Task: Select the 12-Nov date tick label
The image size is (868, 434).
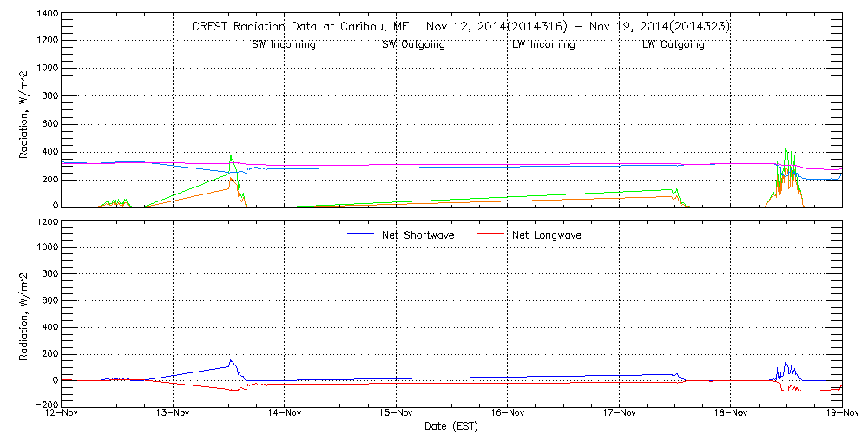Action: pos(62,413)
